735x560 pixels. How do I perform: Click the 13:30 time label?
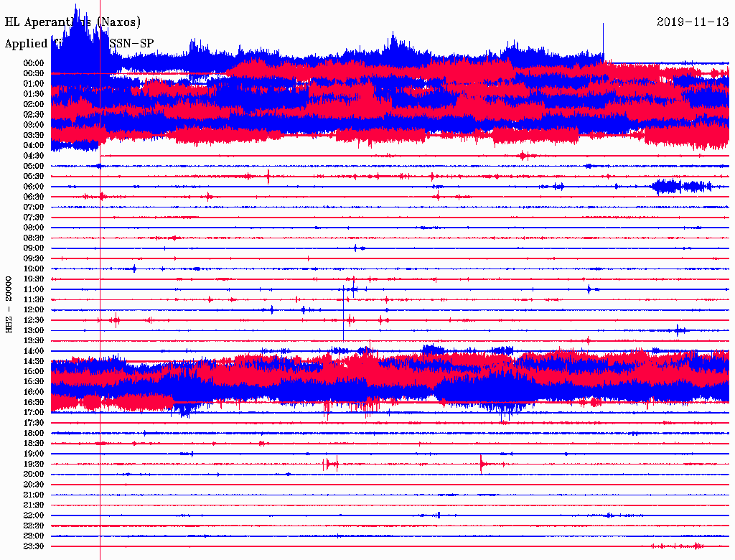click(x=34, y=341)
